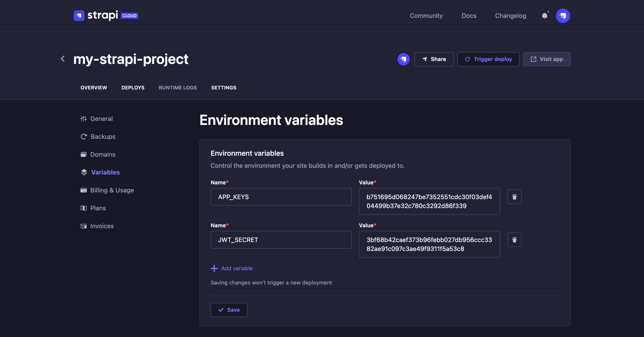
Task: Open Billing & Usage
Action: pyautogui.click(x=112, y=190)
